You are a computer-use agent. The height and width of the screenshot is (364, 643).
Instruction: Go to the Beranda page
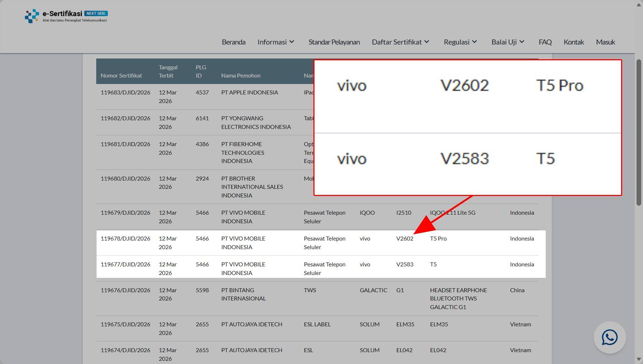click(x=234, y=42)
